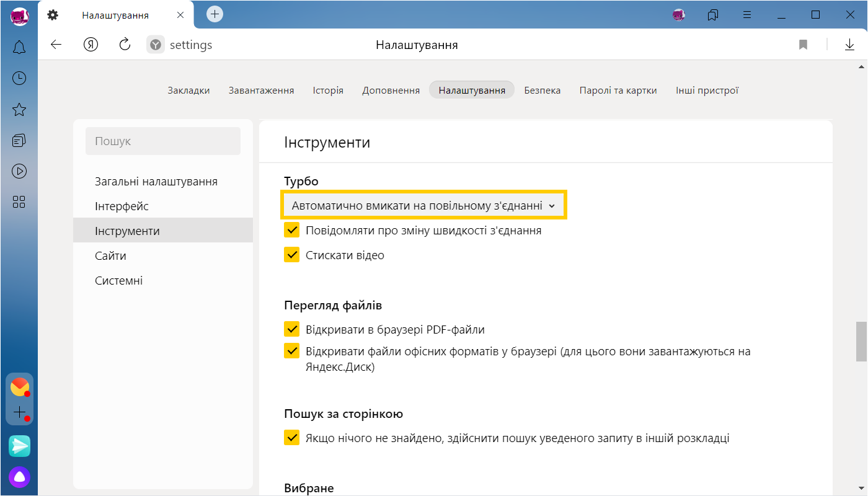Toggle Стискати відео checkbox

(292, 255)
